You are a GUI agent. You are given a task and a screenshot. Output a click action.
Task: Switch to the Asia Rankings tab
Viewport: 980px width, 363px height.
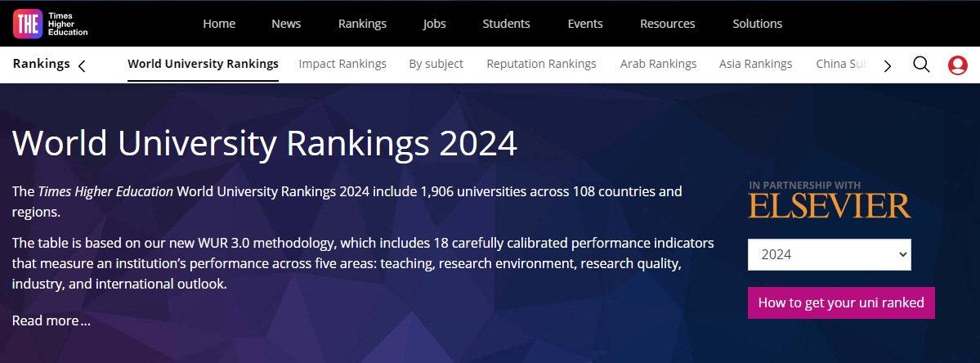[x=755, y=64]
